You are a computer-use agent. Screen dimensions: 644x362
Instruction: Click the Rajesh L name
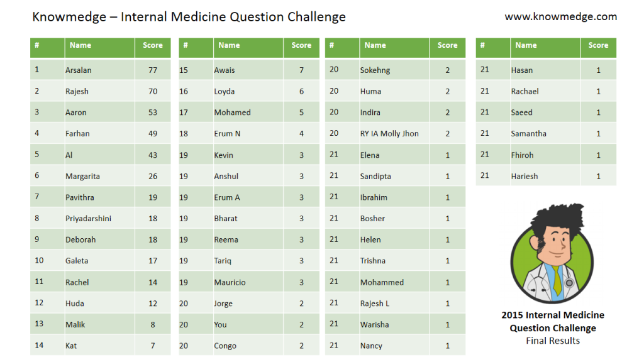point(375,304)
